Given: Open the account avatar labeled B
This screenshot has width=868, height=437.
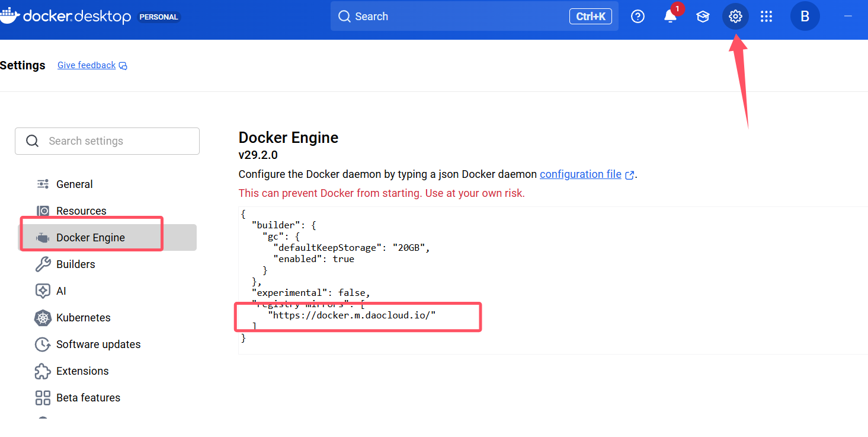Looking at the screenshot, I should tap(805, 17).
